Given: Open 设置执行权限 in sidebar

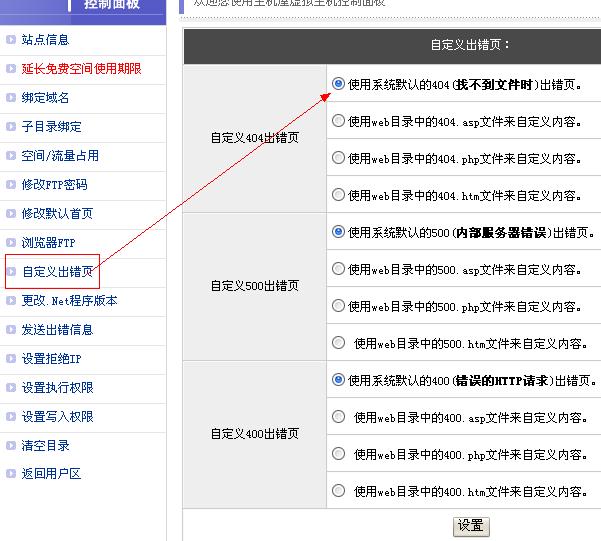Looking at the screenshot, I should coord(57,387).
